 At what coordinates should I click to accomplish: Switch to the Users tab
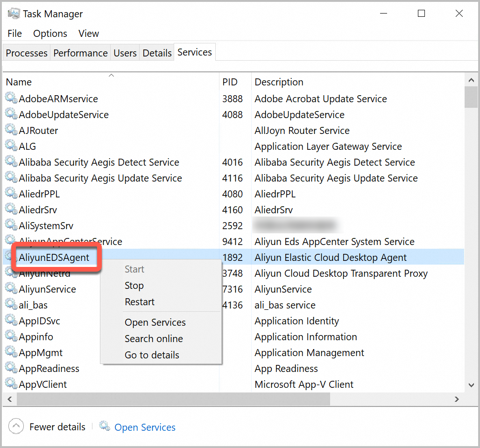125,53
